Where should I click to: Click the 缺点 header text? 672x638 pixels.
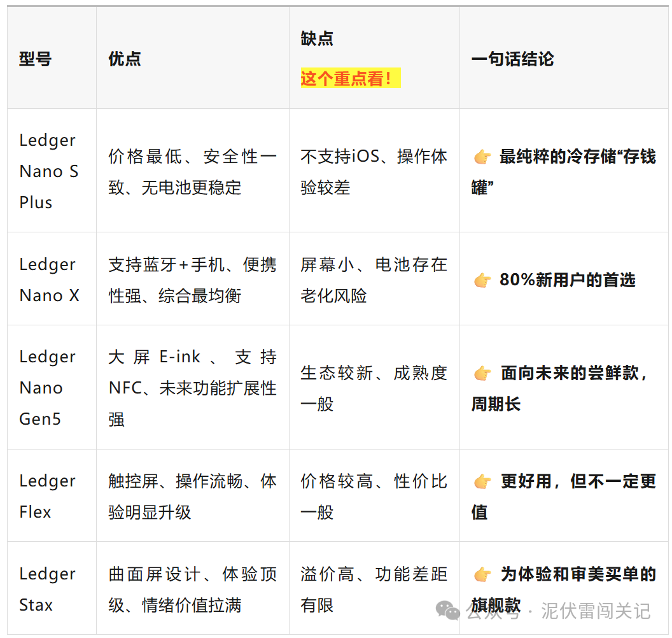(x=317, y=39)
